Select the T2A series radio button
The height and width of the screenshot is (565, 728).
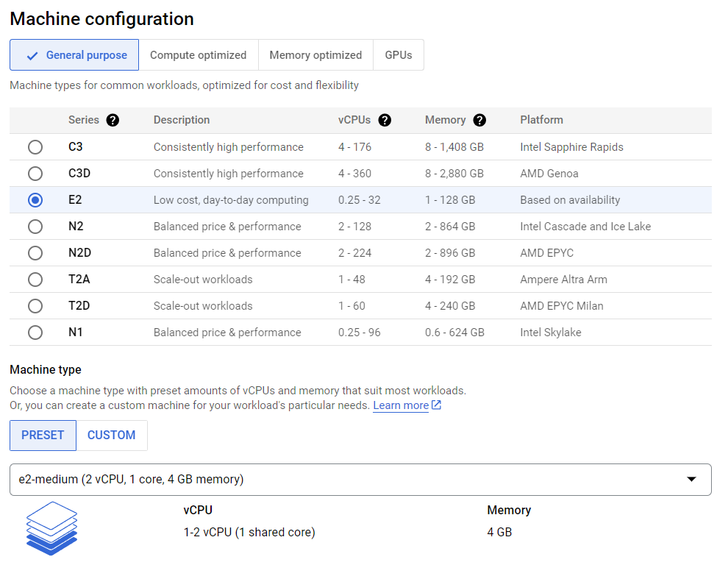pos(35,280)
